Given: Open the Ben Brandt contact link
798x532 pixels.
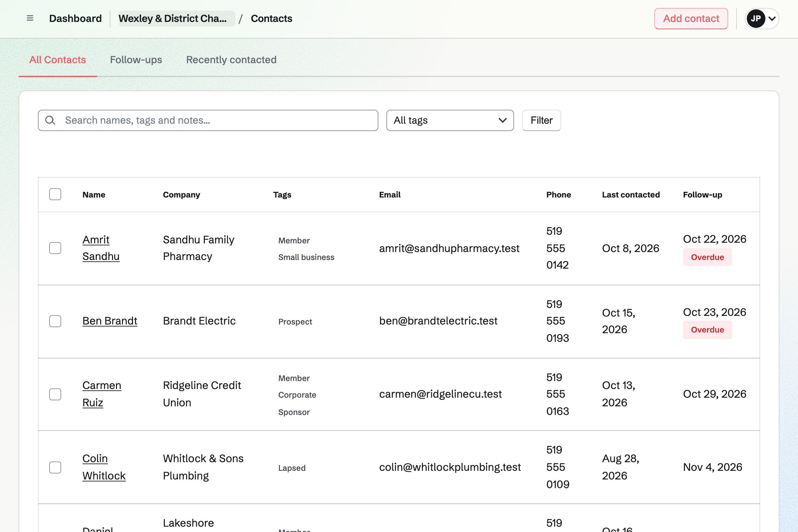Looking at the screenshot, I should click(x=110, y=321).
